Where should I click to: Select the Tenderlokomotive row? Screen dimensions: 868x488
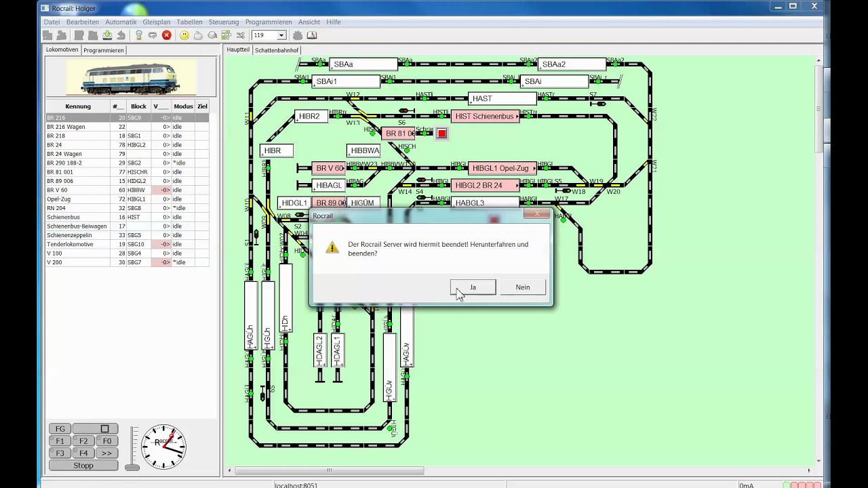click(127, 244)
